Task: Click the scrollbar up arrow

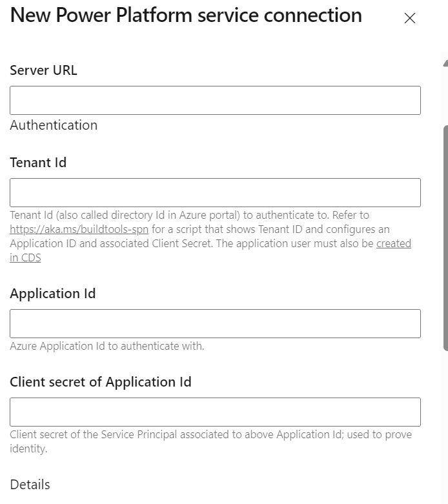Action: [445, 63]
